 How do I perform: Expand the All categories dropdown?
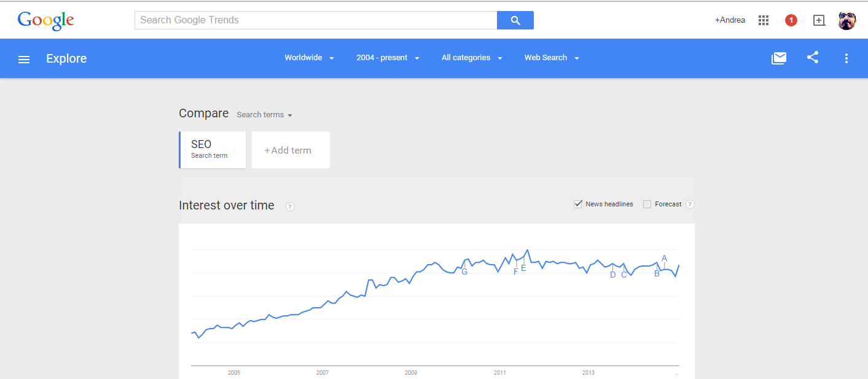[472, 58]
